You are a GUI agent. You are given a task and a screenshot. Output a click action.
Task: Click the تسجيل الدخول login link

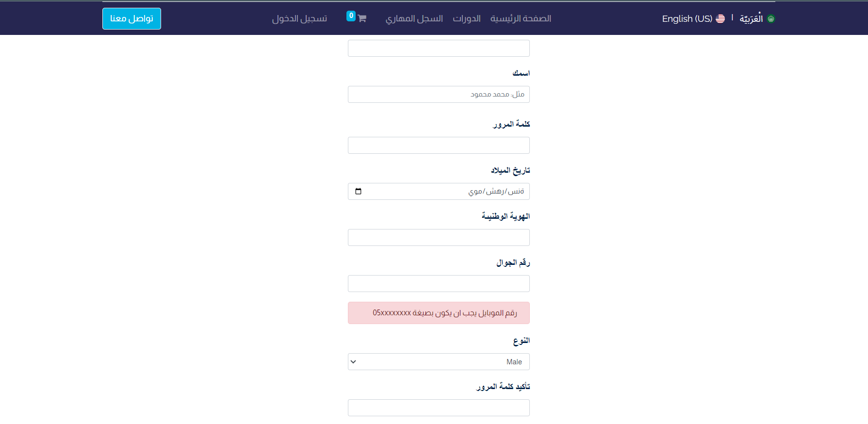coord(299,18)
